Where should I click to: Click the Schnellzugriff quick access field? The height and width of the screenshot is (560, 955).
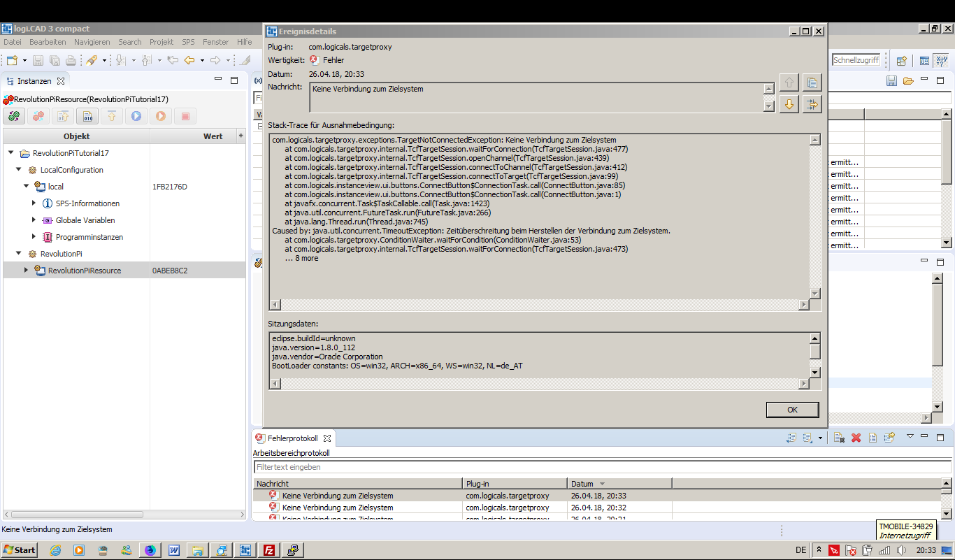point(856,60)
